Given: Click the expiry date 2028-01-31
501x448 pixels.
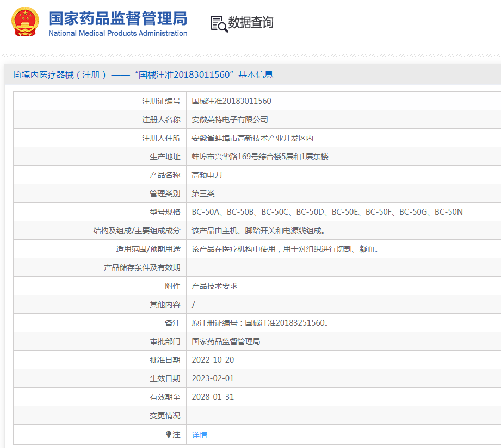Looking at the screenshot, I should tap(213, 397).
